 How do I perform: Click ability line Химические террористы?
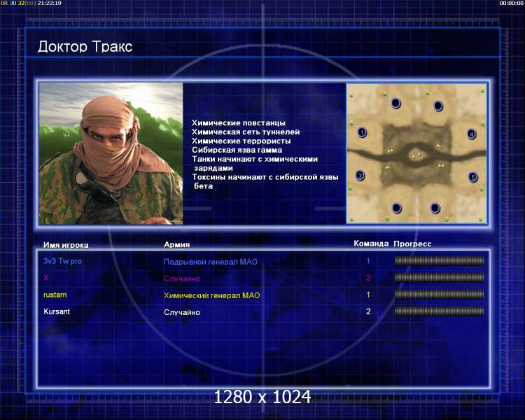click(241, 141)
